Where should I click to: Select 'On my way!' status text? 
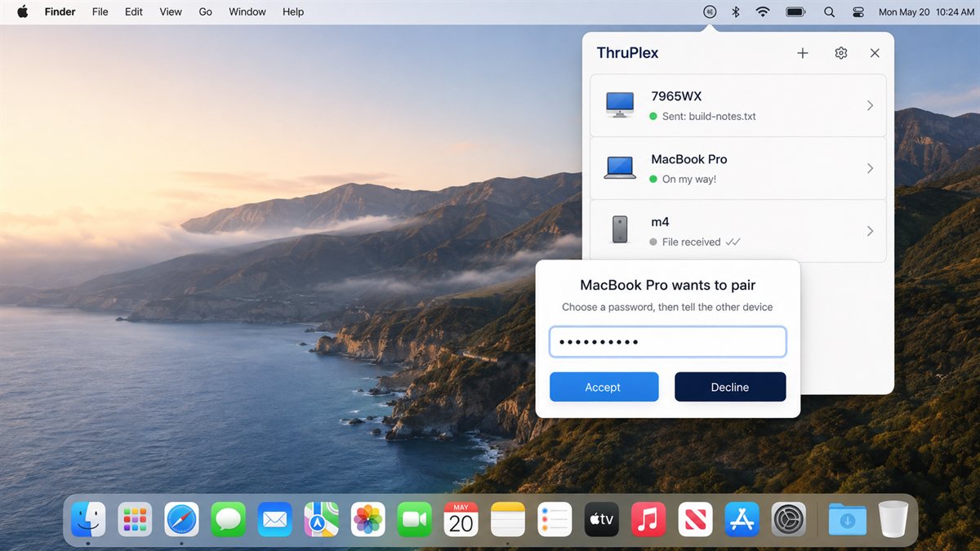tap(689, 180)
